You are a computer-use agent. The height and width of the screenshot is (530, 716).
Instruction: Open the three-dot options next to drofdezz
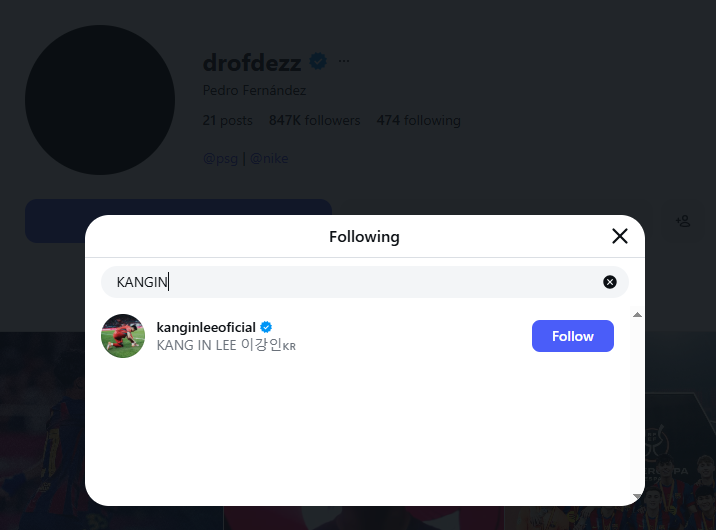[344, 61]
